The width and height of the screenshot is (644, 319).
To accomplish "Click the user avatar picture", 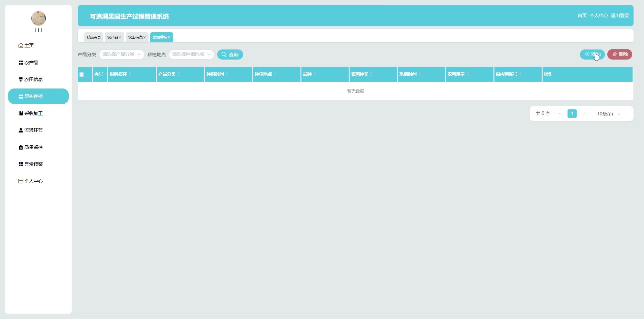I will [38, 18].
